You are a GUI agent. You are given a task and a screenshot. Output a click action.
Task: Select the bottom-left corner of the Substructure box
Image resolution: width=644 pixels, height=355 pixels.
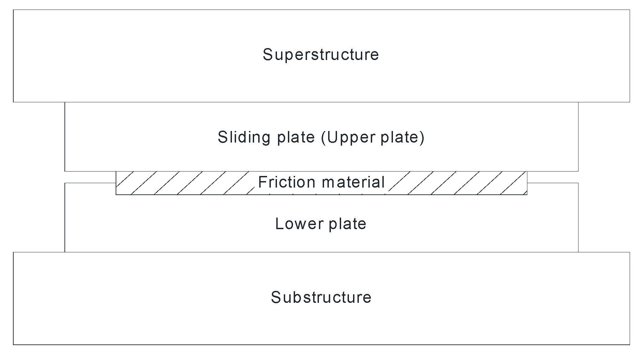(14, 344)
